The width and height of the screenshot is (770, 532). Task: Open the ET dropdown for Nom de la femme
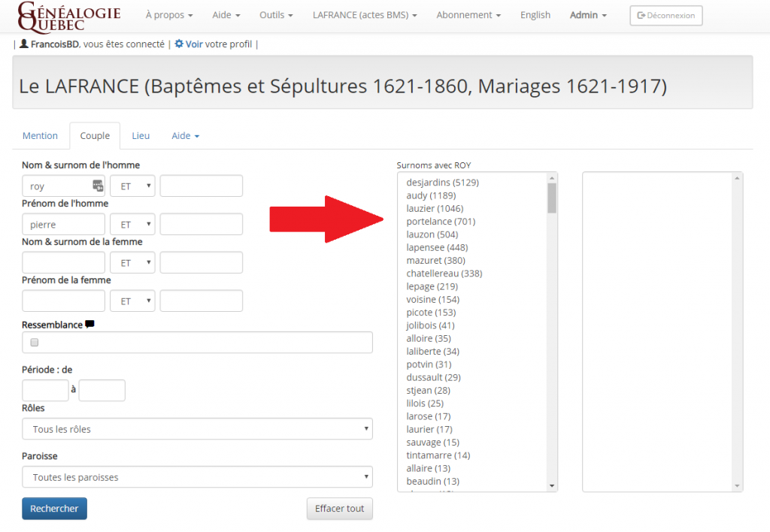[x=132, y=262]
